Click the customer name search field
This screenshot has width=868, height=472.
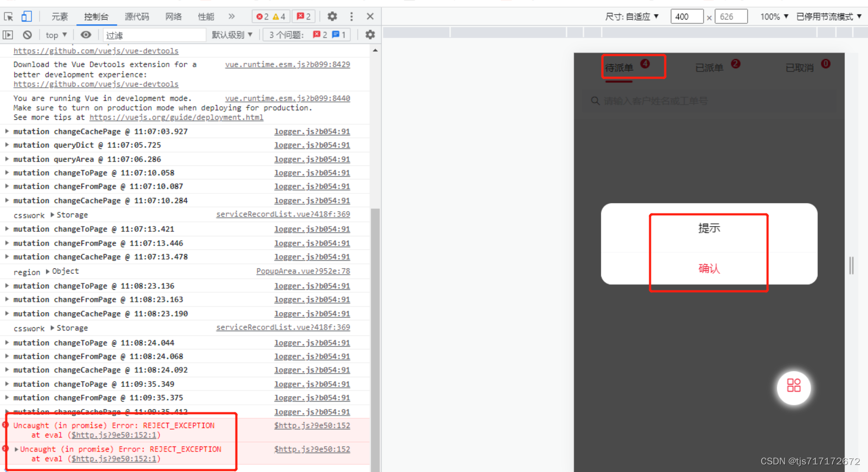pyautogui.click(x=709, y=101)
